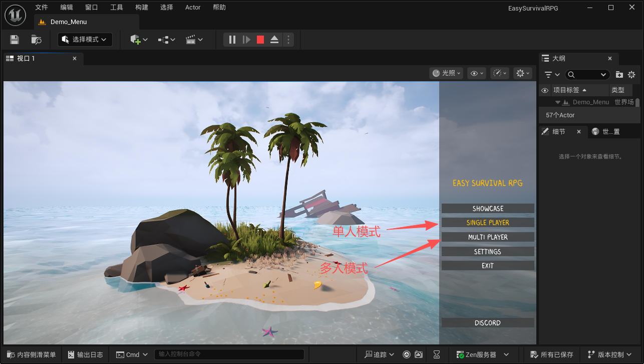Click the derived data circular icon in status bar
The image size is (644, 364).
tap(406, 354)
